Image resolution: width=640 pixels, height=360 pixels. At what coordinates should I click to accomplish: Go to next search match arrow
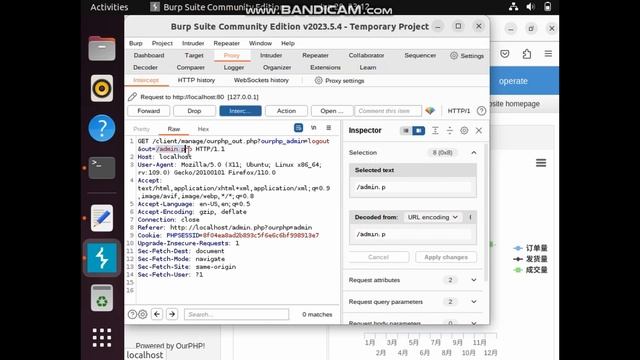pyautogui.click(x=172, y=314)
